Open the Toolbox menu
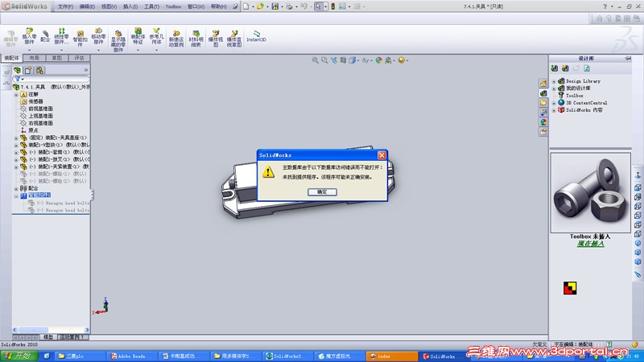Viewport: 644px width, 362px height. coord(173,6)
